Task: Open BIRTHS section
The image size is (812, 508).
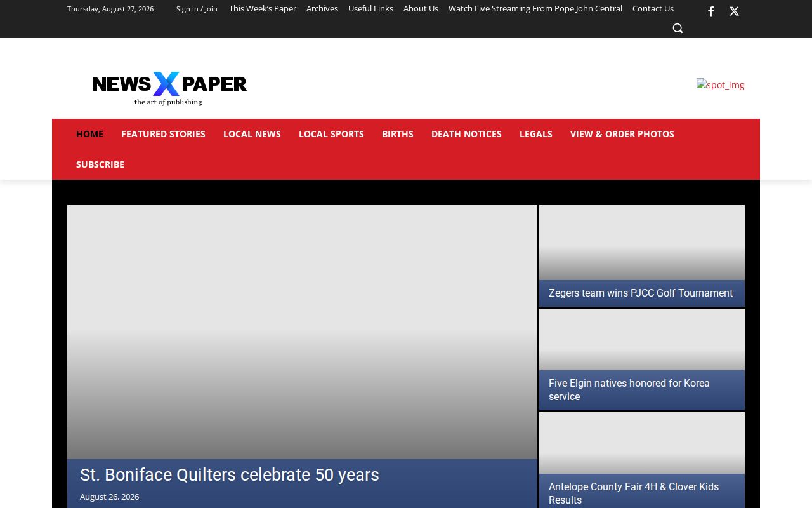Action: pyautogui.click(x=398, y=134)
